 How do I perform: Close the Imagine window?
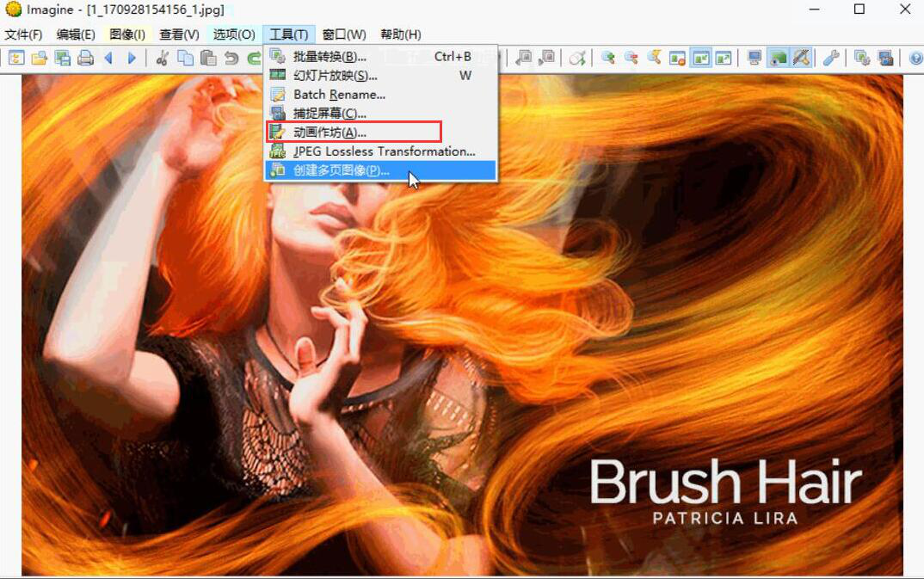point(905,9)
